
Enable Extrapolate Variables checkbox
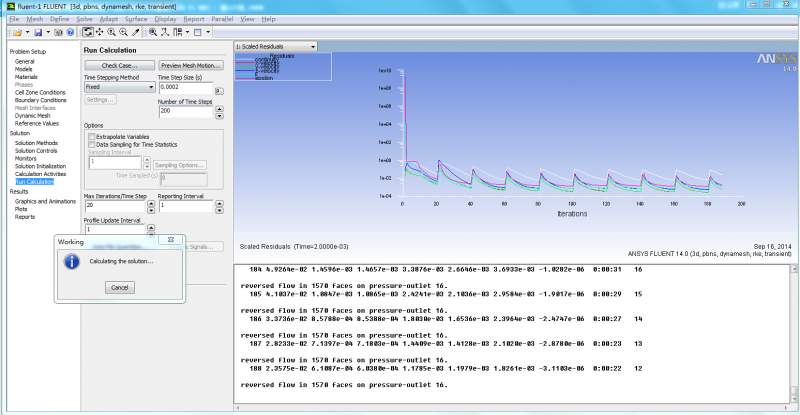point(92,137)
